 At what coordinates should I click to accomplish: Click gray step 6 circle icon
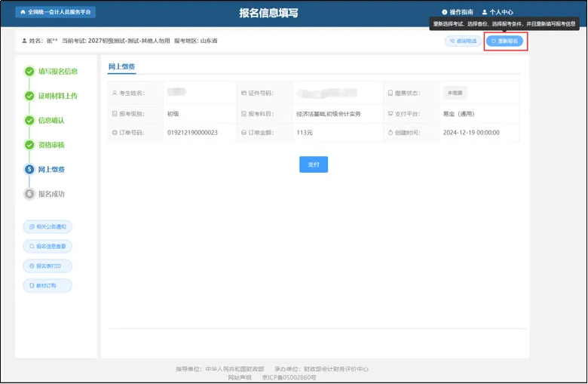(x=29, y=194)
